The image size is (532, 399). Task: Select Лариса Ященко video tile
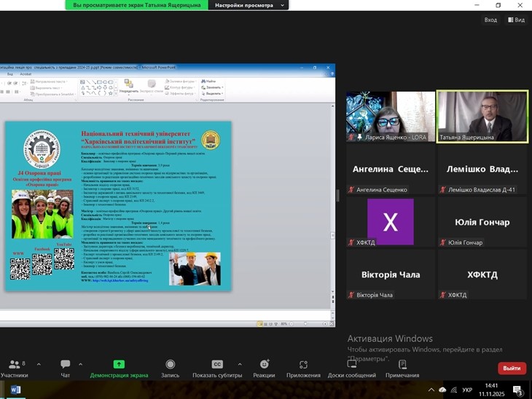(390, 116)
